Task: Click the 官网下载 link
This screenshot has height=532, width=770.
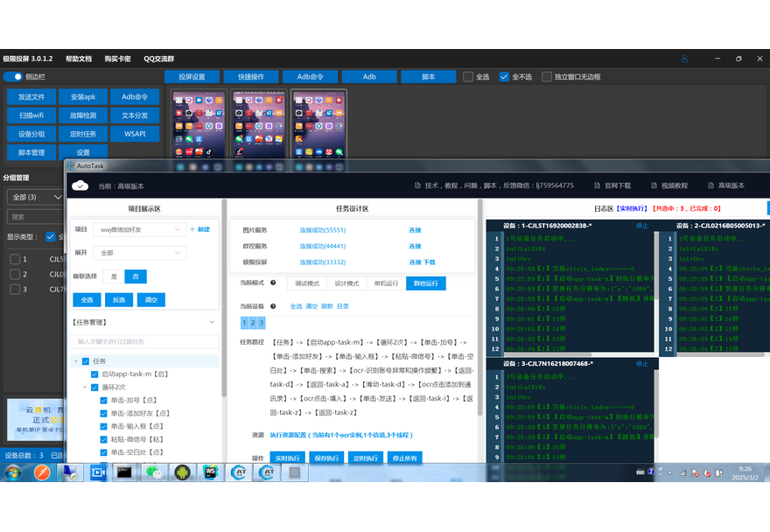Action: tap(612, 185)
